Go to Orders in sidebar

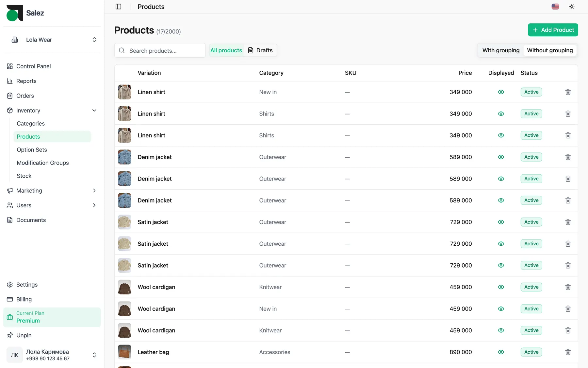(52, 96)
